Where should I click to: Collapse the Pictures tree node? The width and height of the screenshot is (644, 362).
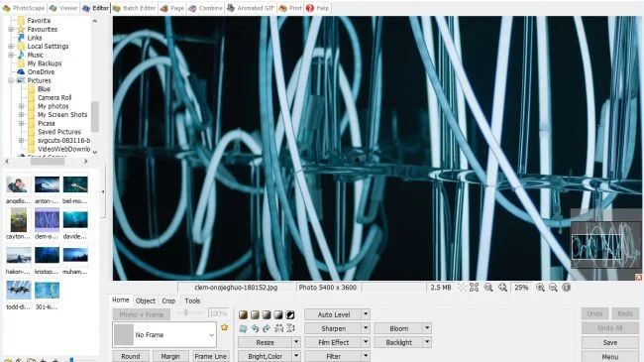(11, 80)
